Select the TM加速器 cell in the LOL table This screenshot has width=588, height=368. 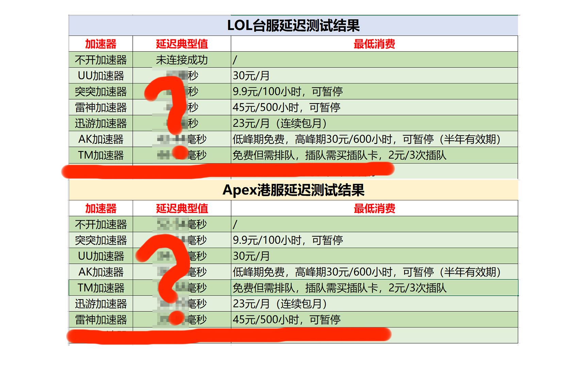point(101,155)
